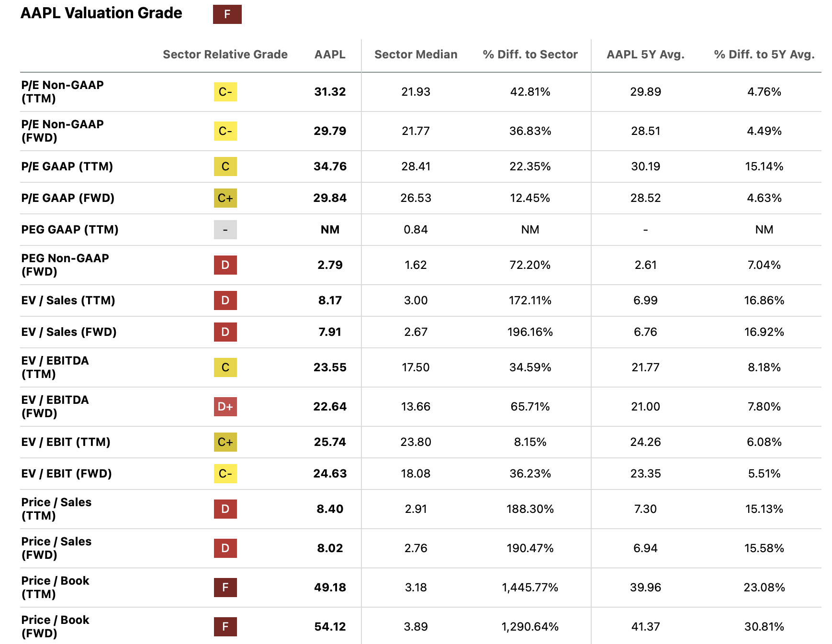832x644 pixels.
Task: Select the % Diff. to 5Y Avg. header
Action: (764, 55)
